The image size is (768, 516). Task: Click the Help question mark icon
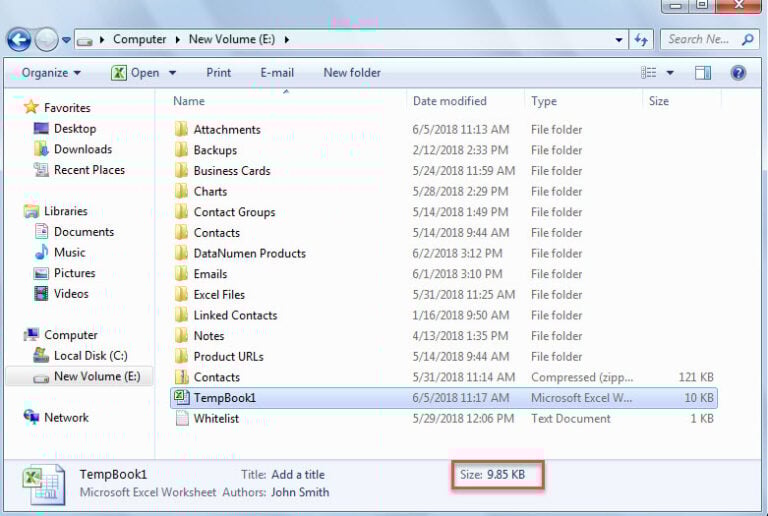pos(738,73)
